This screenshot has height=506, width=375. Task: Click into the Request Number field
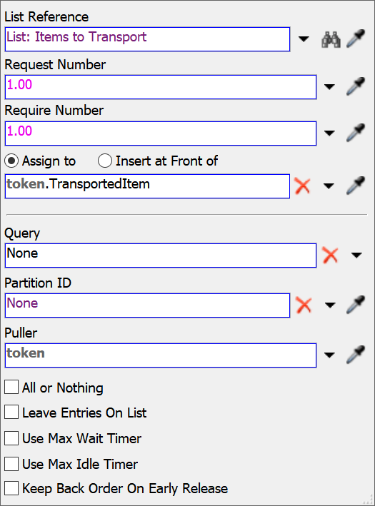[x=161, y=87]
